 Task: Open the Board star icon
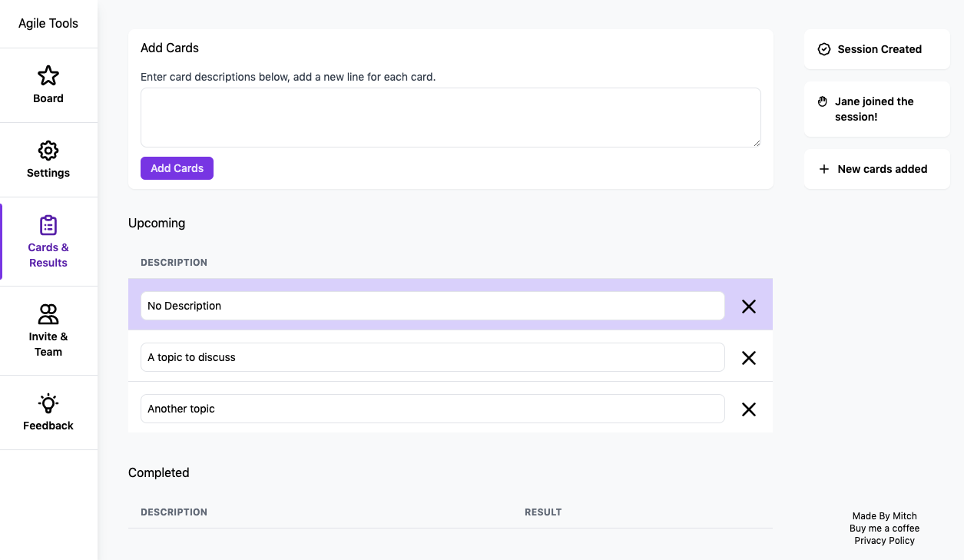point(48,75)
